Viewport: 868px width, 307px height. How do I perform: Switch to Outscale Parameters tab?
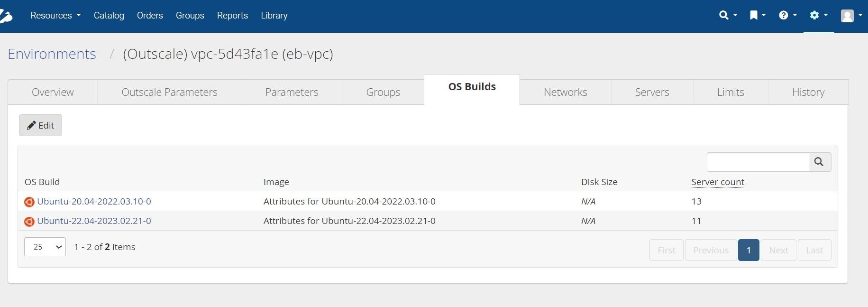pyautogui.click(x=169, y=92)
